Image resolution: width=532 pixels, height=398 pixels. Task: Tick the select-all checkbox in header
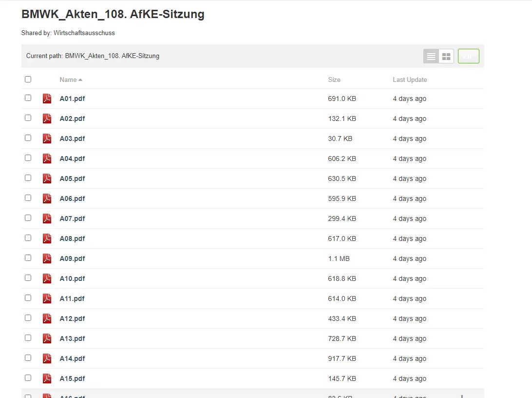point(28,79)
